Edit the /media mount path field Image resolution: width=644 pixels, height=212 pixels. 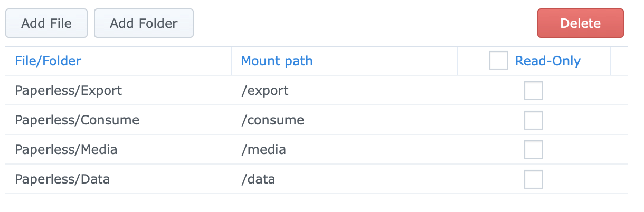point(263,150)
